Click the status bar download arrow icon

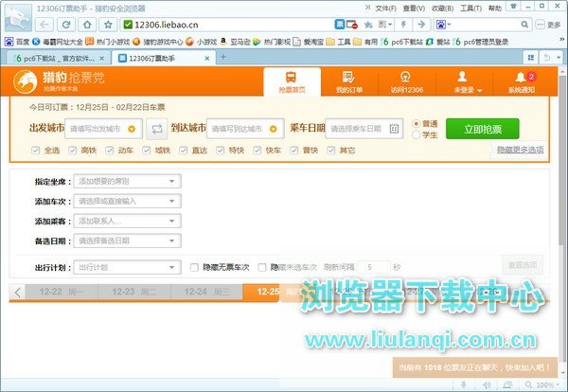[463, 384]
